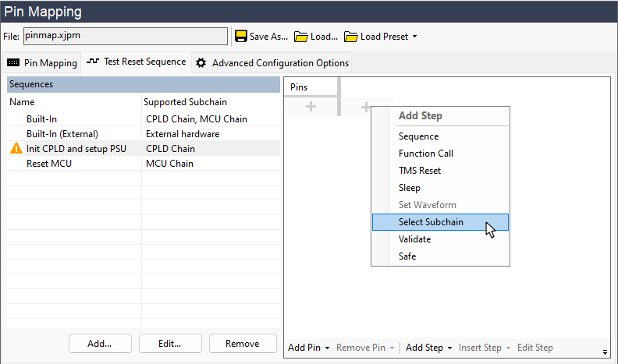Click the Load folder icon
This screenshot has width=618, height=364.
(x=301, y=37)
